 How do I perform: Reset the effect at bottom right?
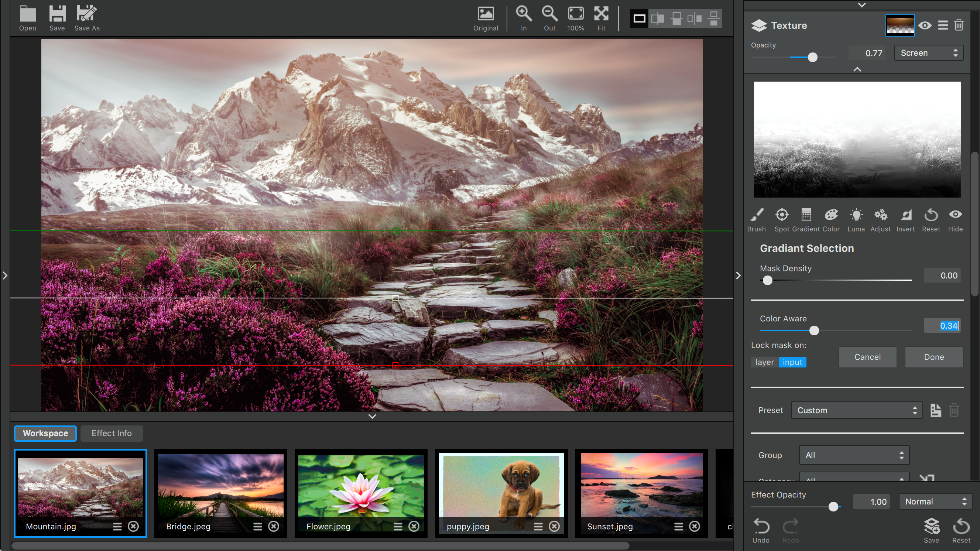961,530
